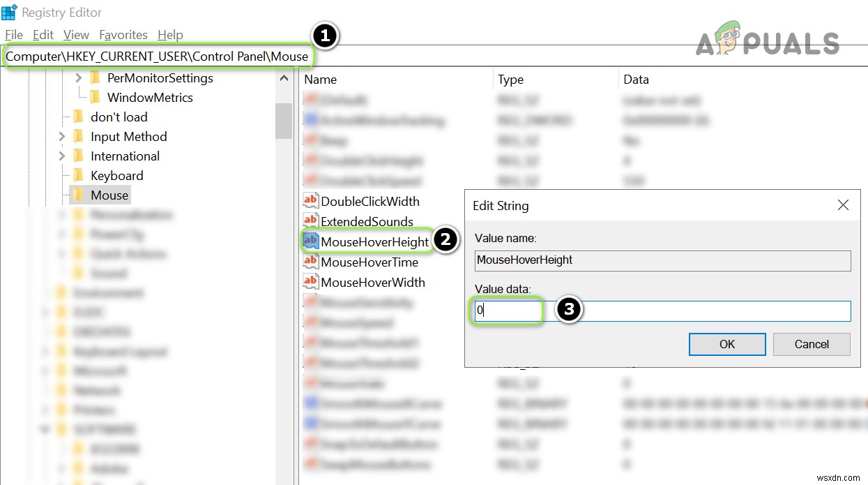Screen dimensions: 868x485
Task: Select the DoubleClickWidth value
Action: point(370,202)
